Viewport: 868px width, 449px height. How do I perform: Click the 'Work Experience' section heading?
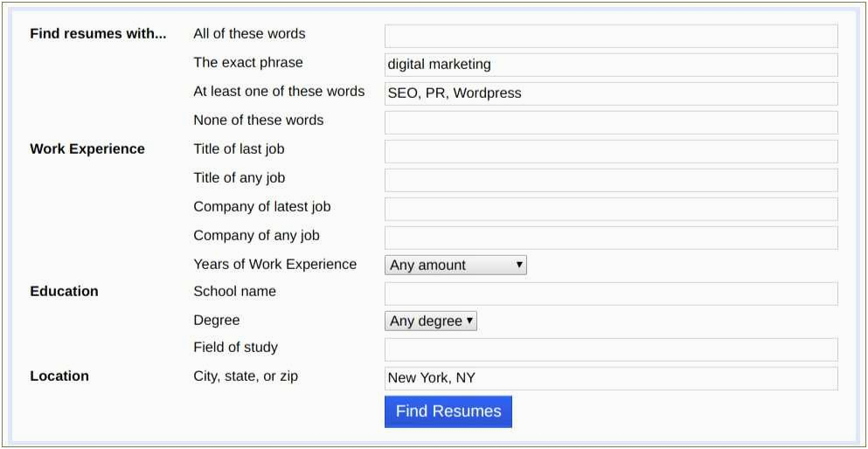(x=87, y=149)
